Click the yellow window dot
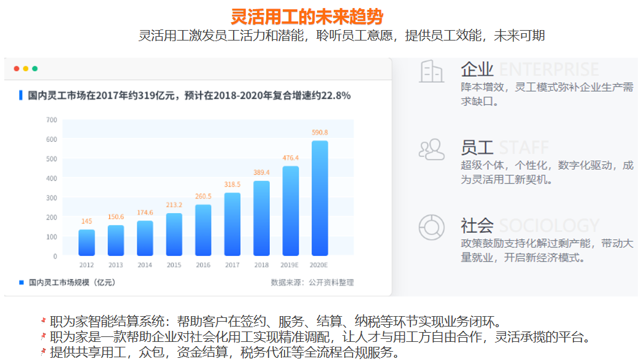Viewport: 644px width, 364px height. click(26, 69)
